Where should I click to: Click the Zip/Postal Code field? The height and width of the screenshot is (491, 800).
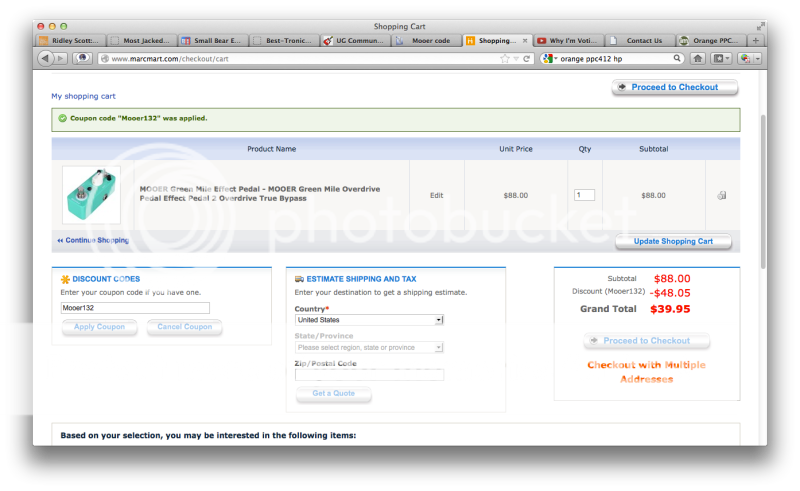point(369,375)
